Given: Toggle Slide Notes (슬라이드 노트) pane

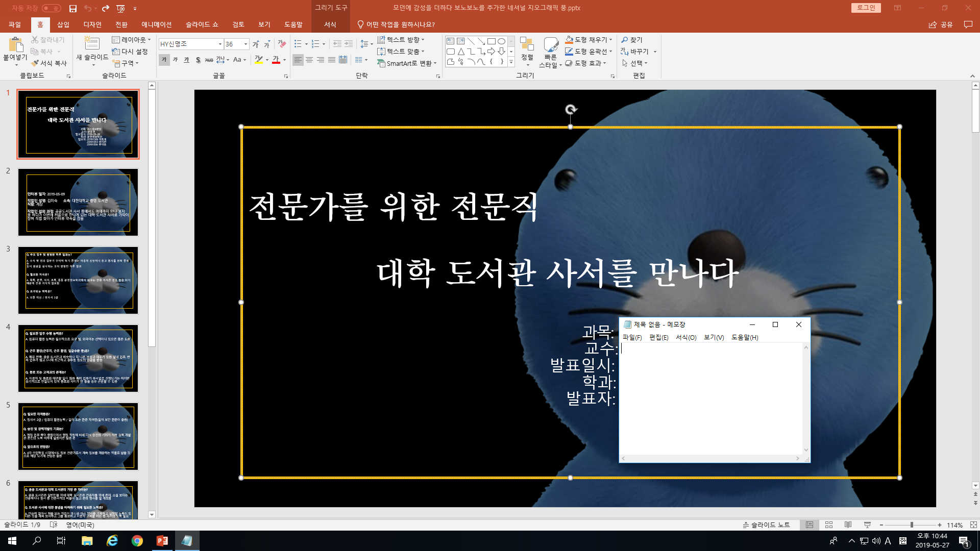Looking at the screenshot, I should pos(766,524).
